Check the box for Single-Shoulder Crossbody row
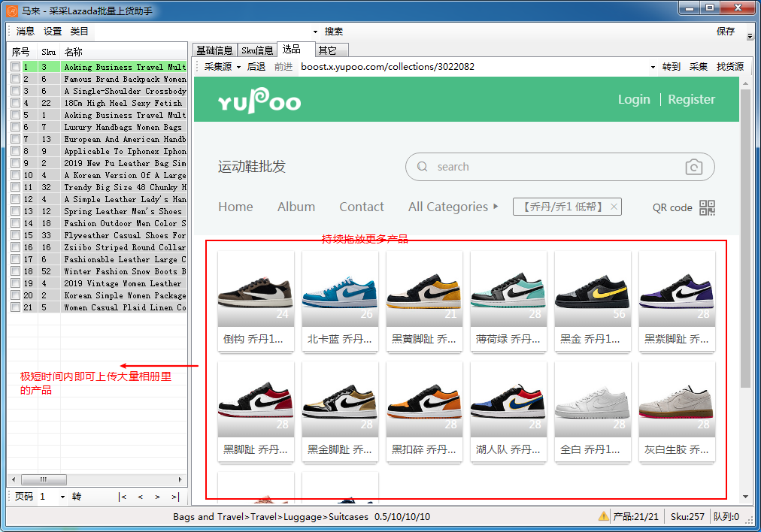761x532 pixels. tap(16, 91)
